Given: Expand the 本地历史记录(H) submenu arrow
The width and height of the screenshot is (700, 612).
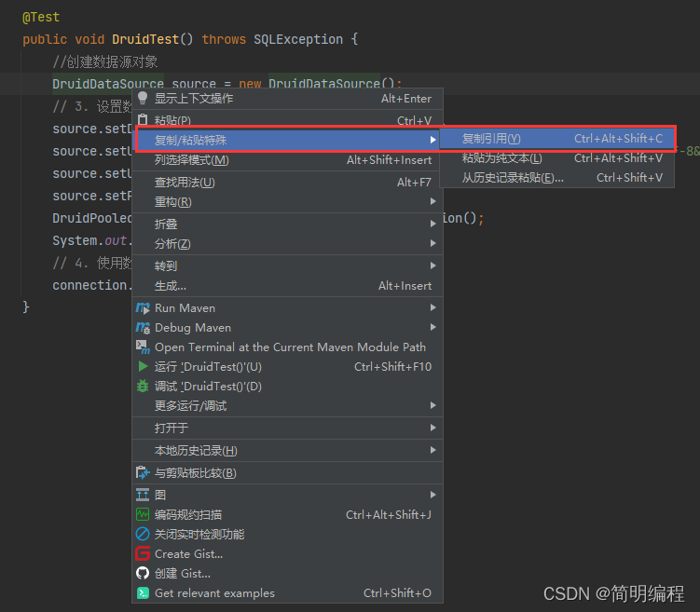Looking at the screenshot, I should click(x=432, y=450).
